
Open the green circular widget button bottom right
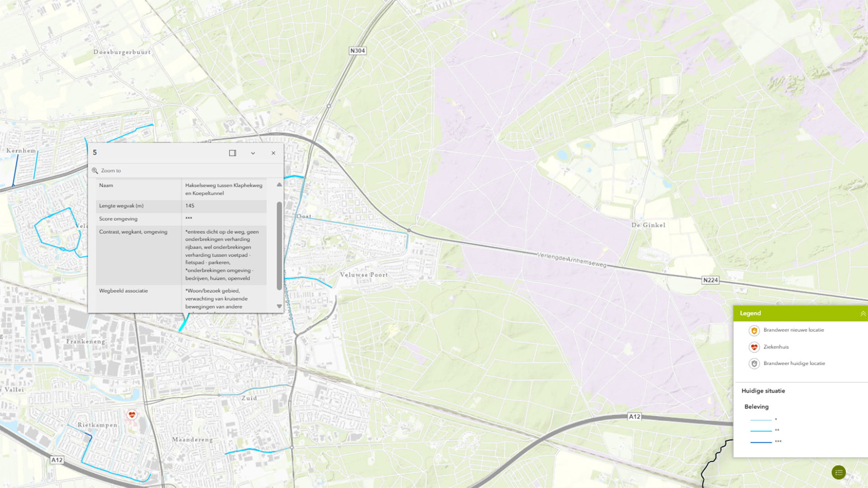pos(840,472)
